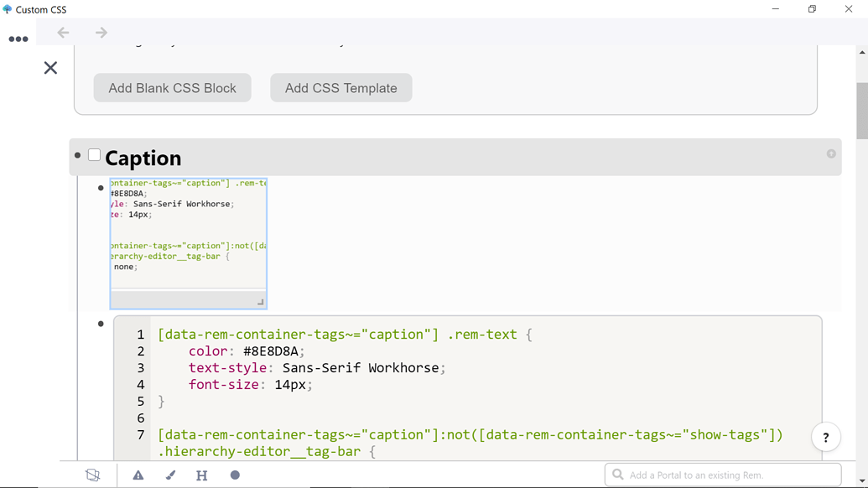Click the filled circle icon in bottom toolbar
The height and width of the screenshot is (488, 868).
point(235,475)
